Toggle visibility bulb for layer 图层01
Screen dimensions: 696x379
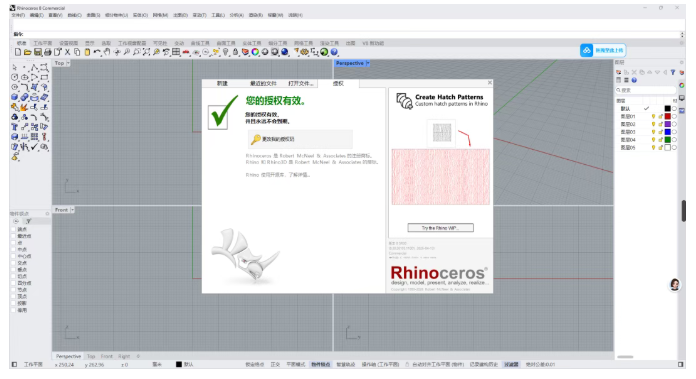coord(653,116)
